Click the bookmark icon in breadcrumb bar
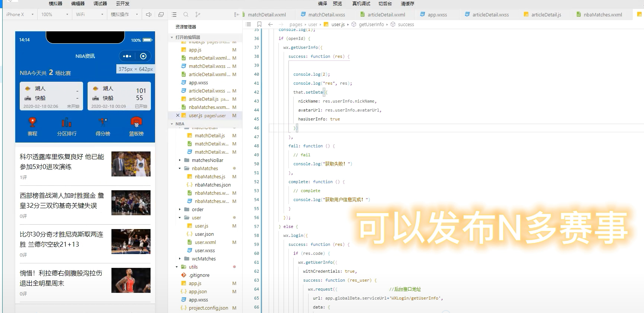The image size is (644, 313). click(259, 24)
